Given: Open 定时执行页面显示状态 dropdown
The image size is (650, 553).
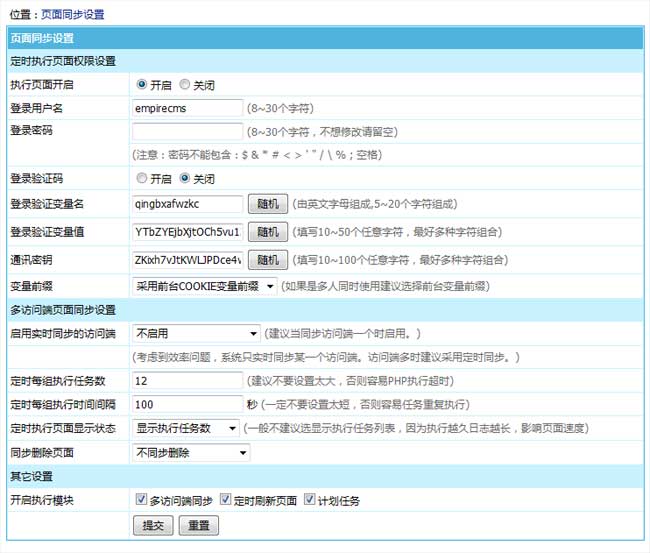Looking at the screenshot, I should tap(186, 428).
